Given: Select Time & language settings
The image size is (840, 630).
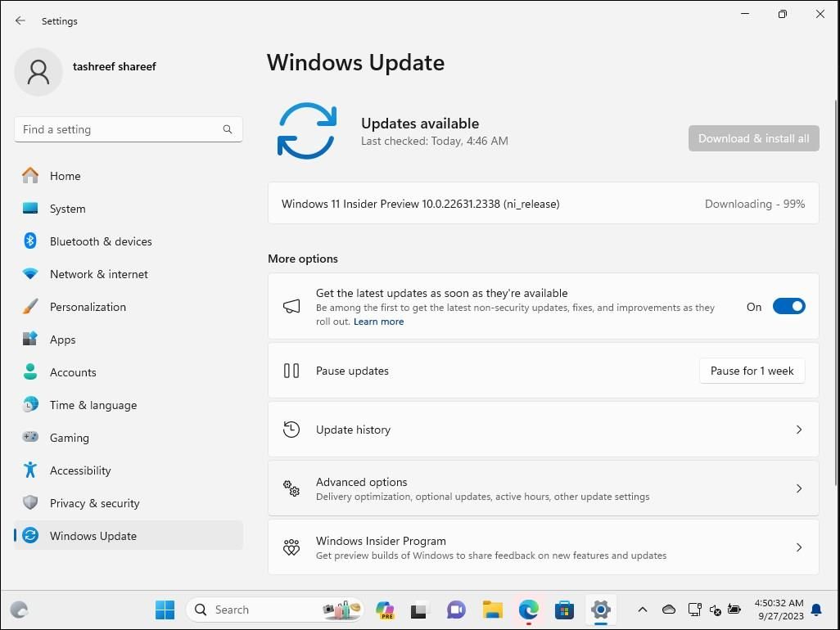Looking at the screenshot, I should pyautogui.click(x=93, y=405).
